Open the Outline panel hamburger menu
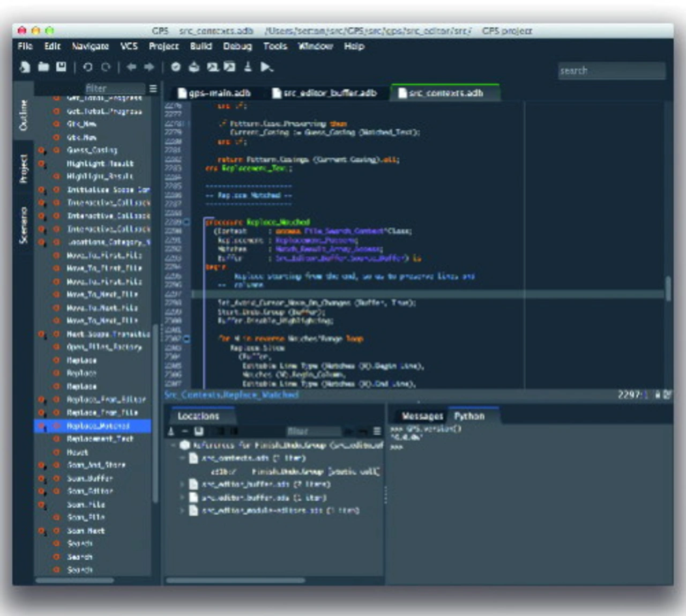 click(x=153, y=88)
